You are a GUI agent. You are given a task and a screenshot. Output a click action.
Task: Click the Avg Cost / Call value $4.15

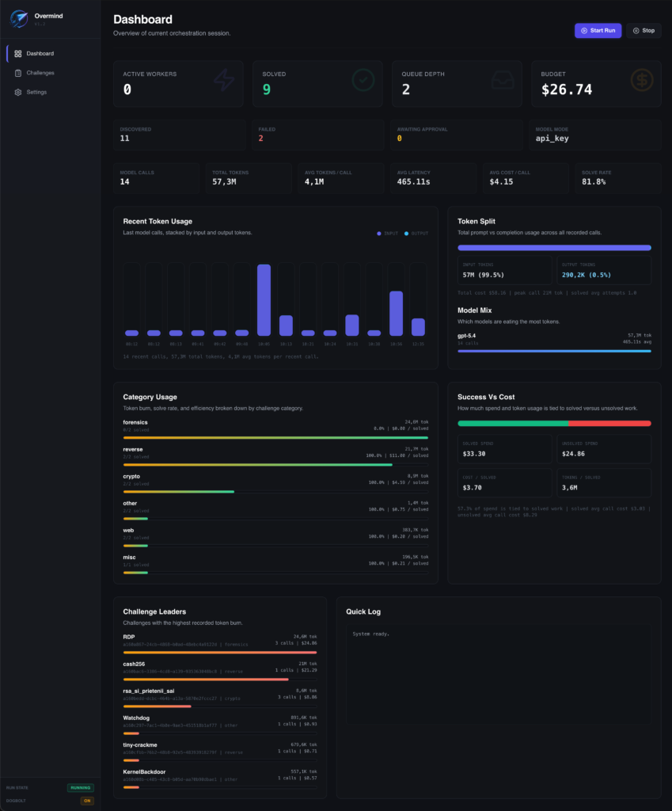point(501,181)
